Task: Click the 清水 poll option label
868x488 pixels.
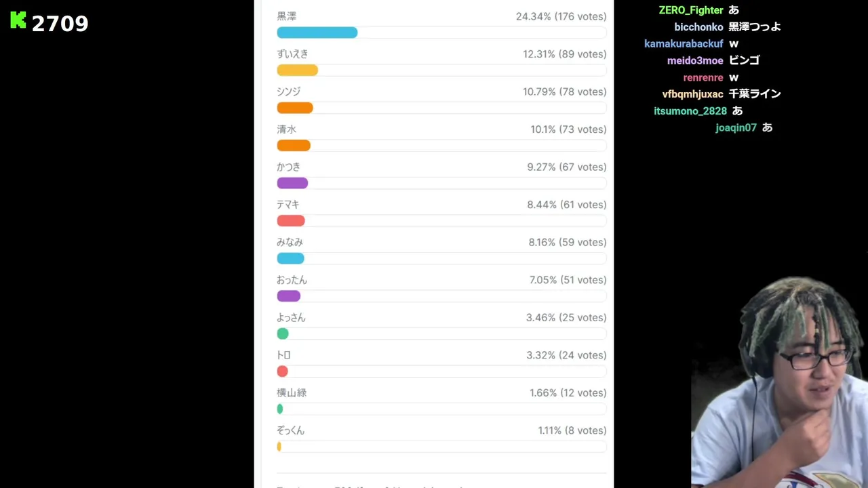Action: (x=286, y=129)
